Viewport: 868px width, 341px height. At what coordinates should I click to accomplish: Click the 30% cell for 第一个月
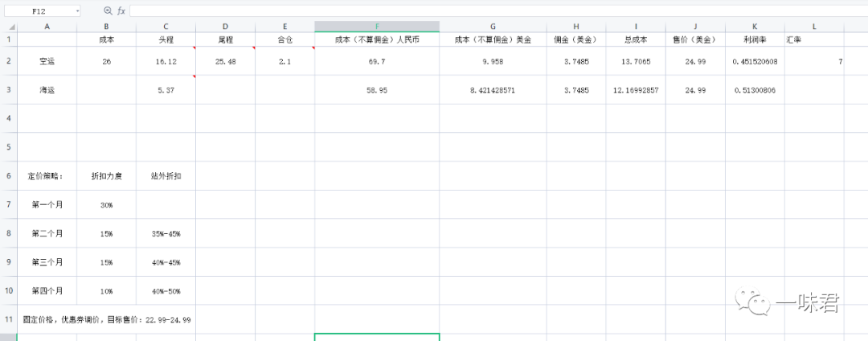click(x=106, y=205)
